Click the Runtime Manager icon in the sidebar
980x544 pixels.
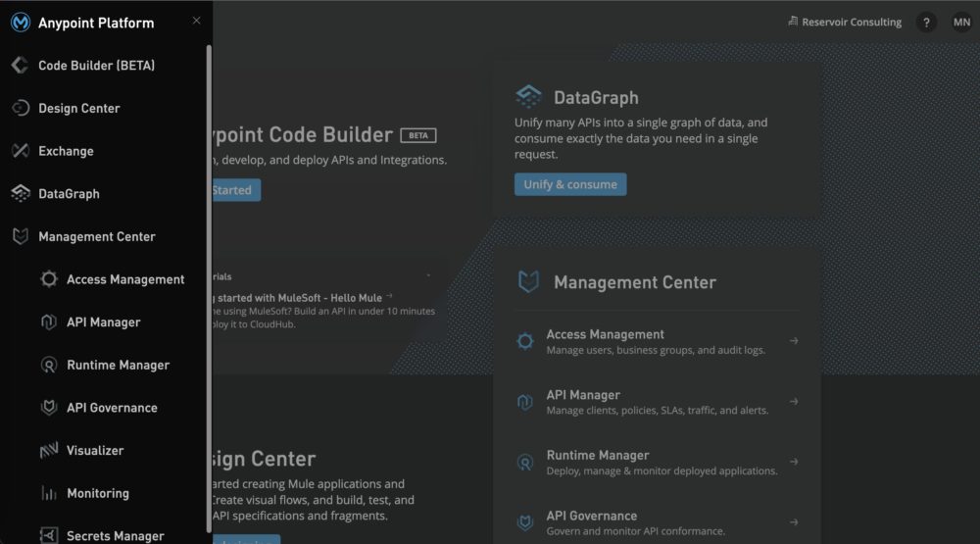49,365
